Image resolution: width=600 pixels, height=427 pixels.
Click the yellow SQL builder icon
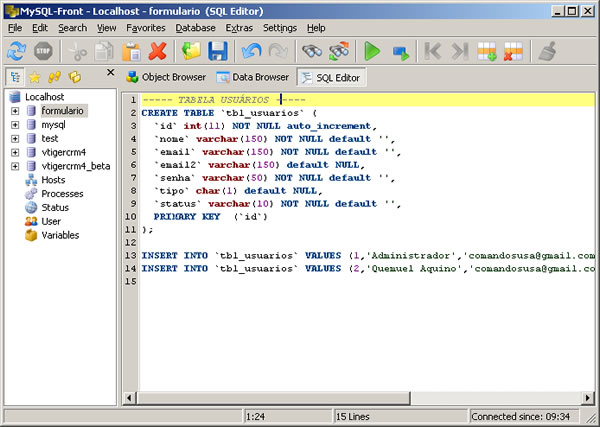(x=75, y=77)
